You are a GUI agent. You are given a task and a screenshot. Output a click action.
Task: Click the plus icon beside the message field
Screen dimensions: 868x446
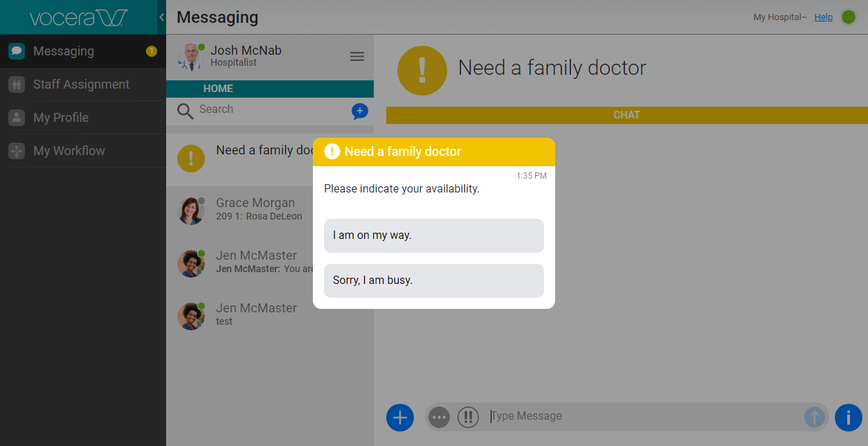point(399,417)
